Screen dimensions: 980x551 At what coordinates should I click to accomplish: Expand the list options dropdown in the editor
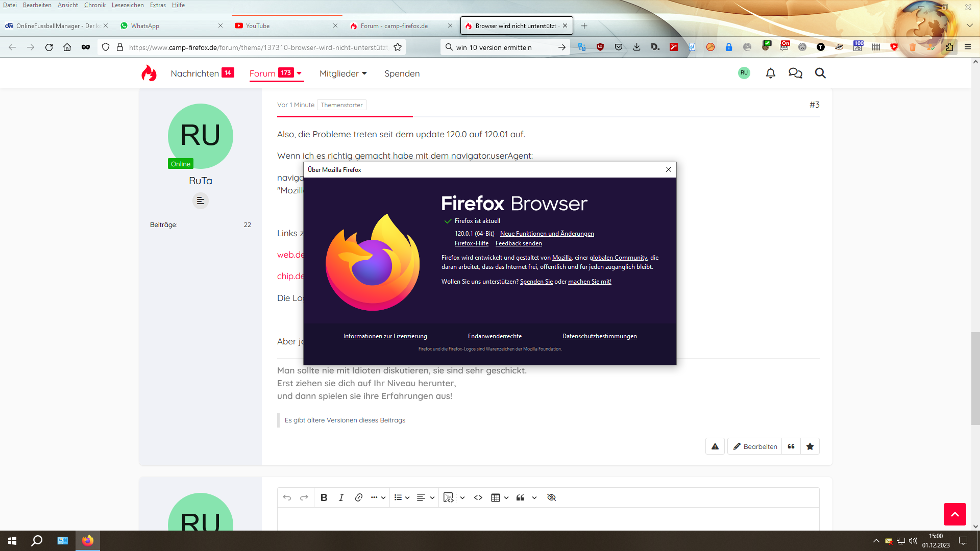(407, 497)
